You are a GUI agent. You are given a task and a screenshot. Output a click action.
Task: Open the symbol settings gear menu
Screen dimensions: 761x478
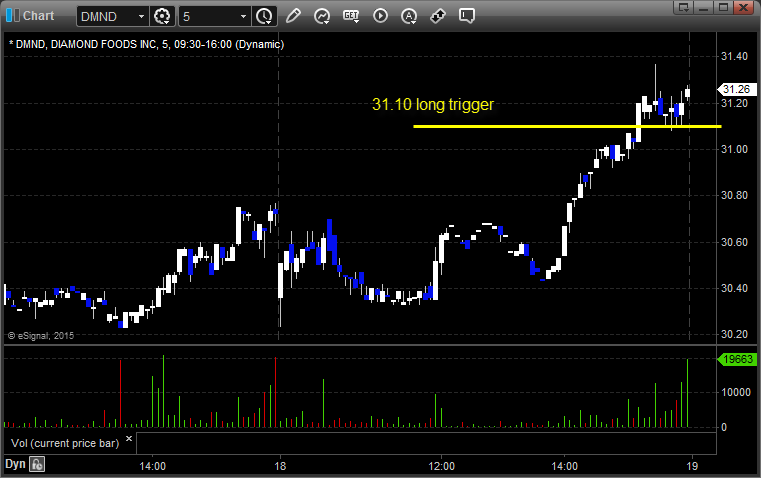(x=162, y=16)
